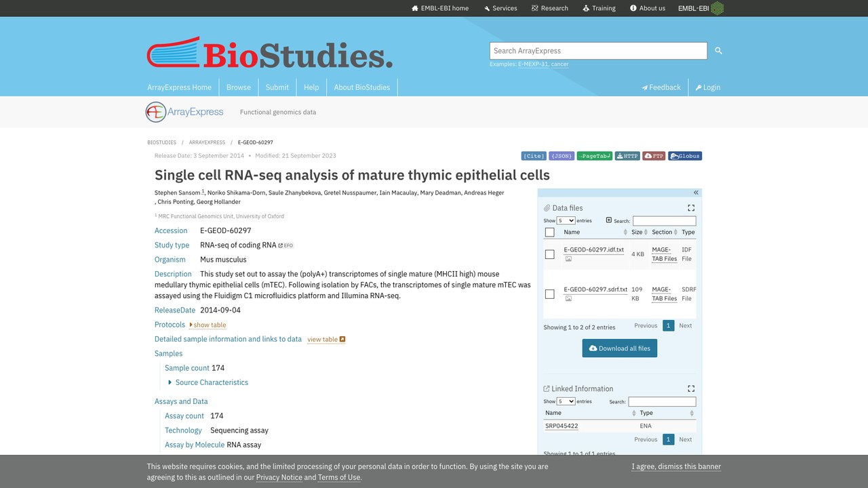Check the box for E-GEOD-60297.idf.txt
This screenshot has height=488, width=868.
click(550, 254)
